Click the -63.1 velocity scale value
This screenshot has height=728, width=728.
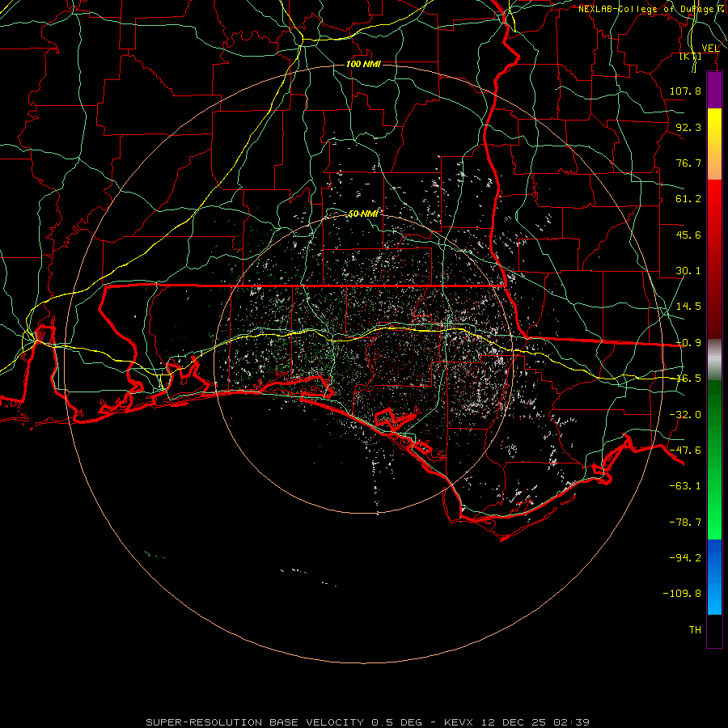[685, 486]
